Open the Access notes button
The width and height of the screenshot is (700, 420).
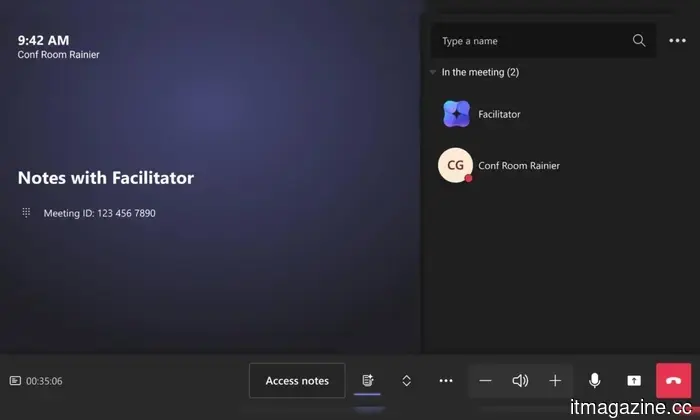pyautogui.click(x=297, y=381)
